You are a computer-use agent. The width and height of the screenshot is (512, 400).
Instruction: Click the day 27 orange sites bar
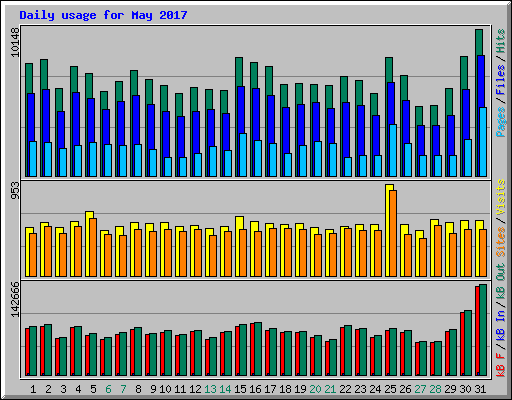coord(423,257)
